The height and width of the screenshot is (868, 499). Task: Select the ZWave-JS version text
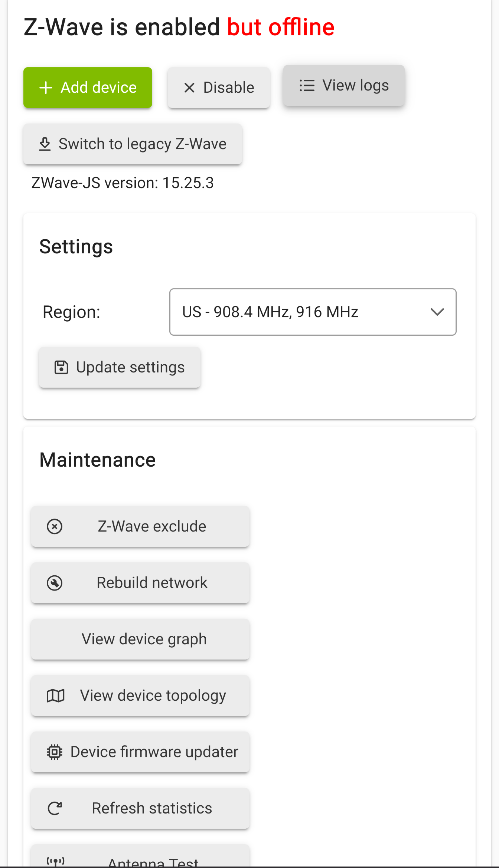pyautogui.click(x=123, y=183)
